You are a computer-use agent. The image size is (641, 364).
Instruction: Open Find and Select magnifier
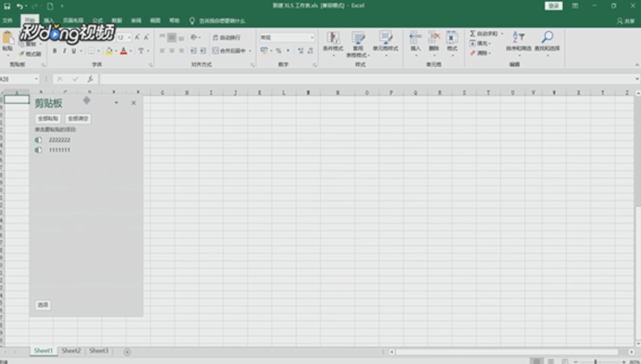click(547, 42)
